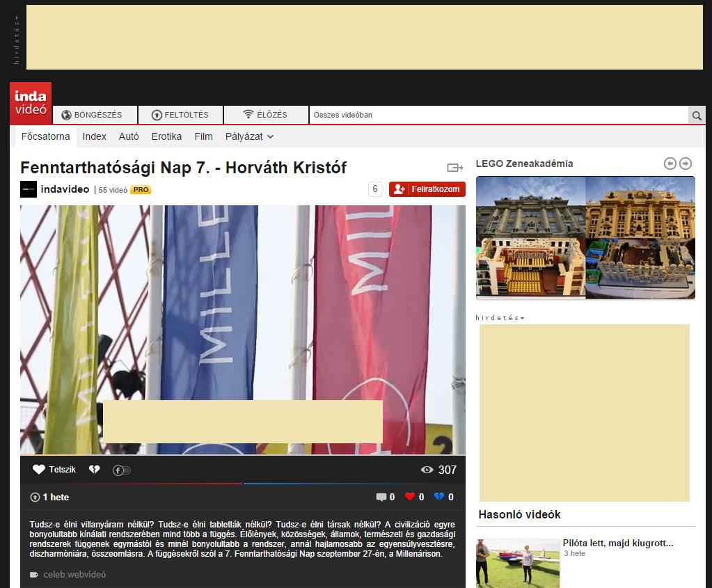712x588 pixels.
Task: Open the webvideó tag link
Action: (86, 575)
